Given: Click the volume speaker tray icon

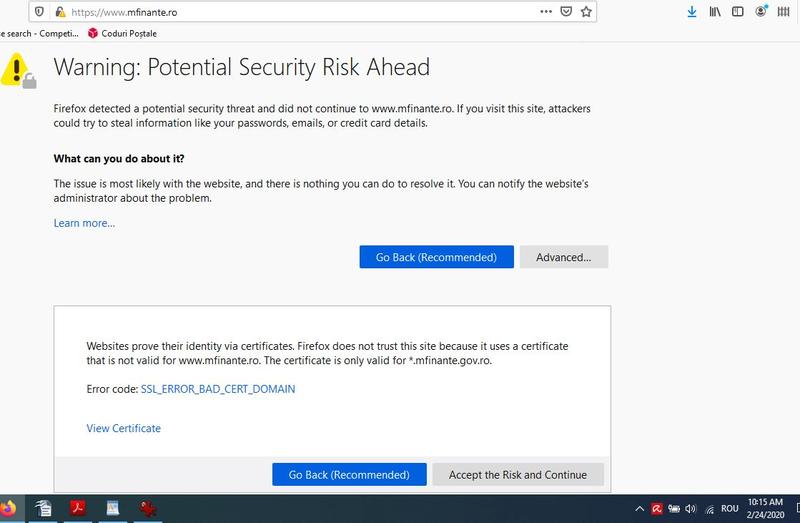Looking at the screenshot, I should 690,508.
